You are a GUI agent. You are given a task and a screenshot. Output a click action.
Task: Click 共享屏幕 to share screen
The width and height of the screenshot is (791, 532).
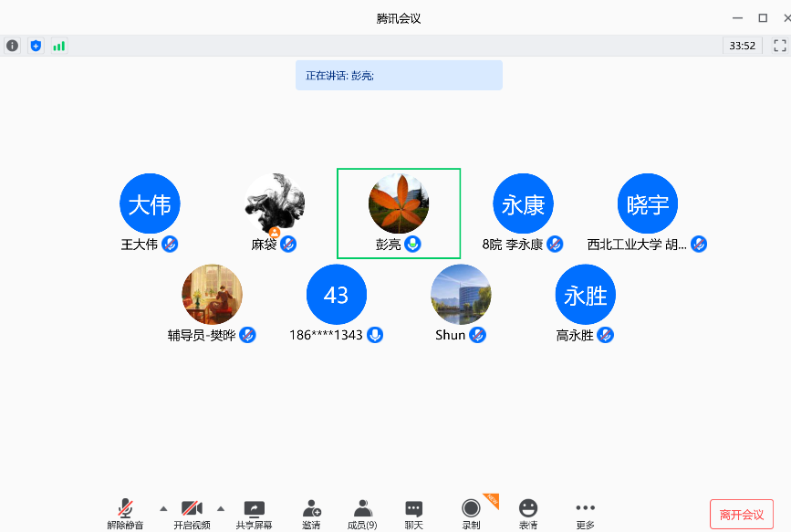(254, 514)
